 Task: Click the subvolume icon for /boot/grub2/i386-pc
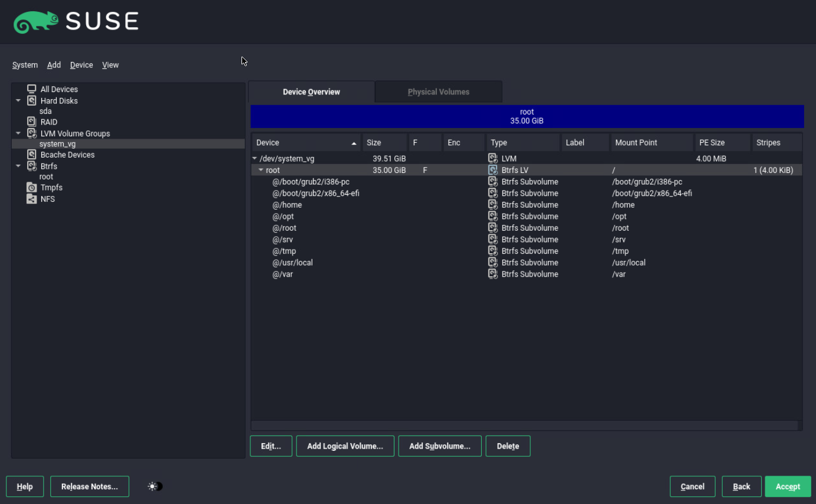pyautogui.click(x=493, y=182)
